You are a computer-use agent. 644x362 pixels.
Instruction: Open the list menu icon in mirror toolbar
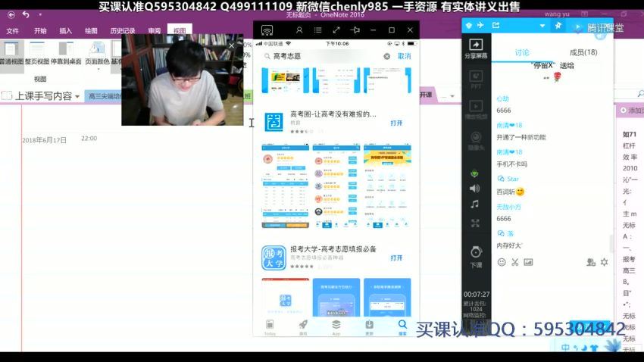(x=318, y=30)
